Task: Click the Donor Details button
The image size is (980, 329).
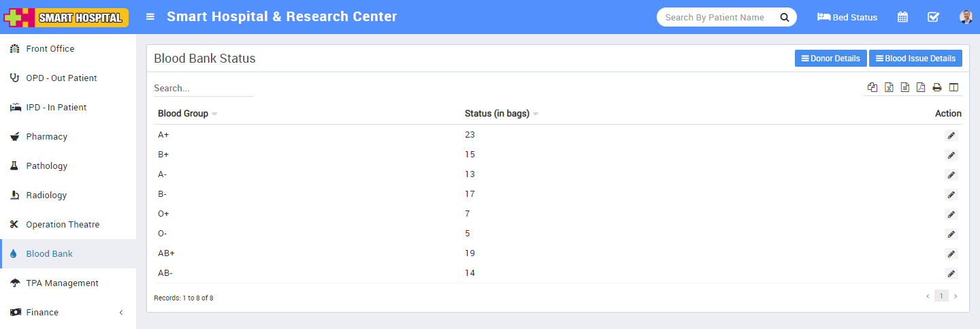Action: coord(830,59)
